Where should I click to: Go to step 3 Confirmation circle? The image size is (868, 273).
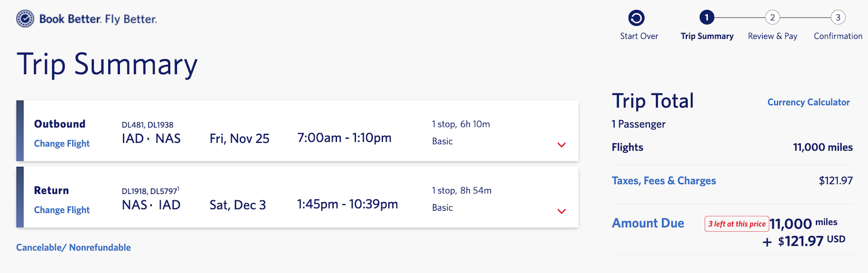tap(838, 18)
